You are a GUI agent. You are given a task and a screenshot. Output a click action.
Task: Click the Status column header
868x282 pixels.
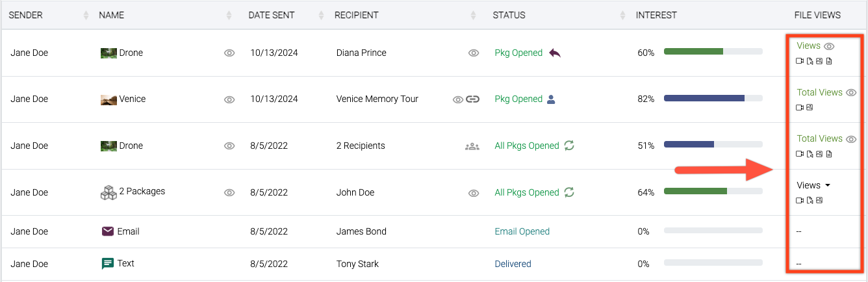509,15
